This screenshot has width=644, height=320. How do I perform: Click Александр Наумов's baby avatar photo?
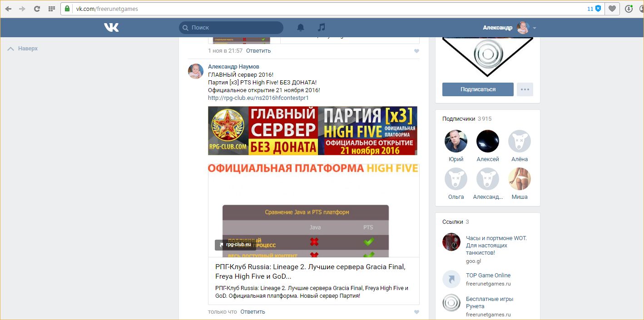point(196,71)
